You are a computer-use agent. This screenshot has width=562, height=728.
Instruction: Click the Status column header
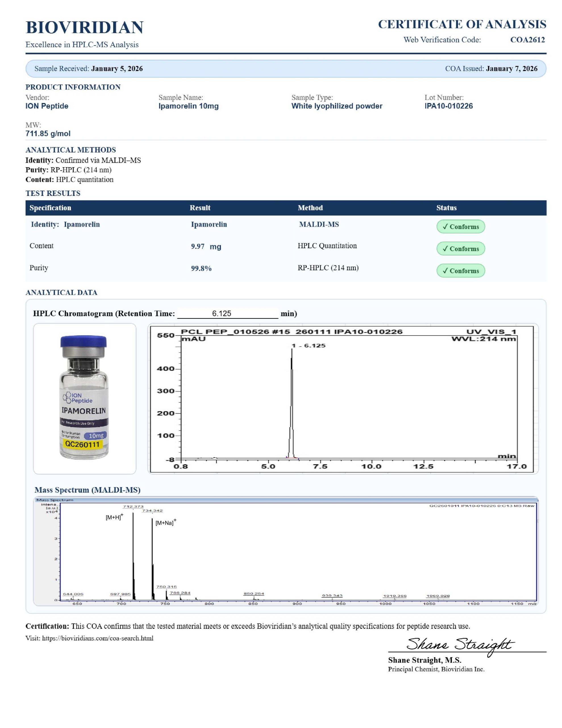pyautogui.click(x=446, y=208)
